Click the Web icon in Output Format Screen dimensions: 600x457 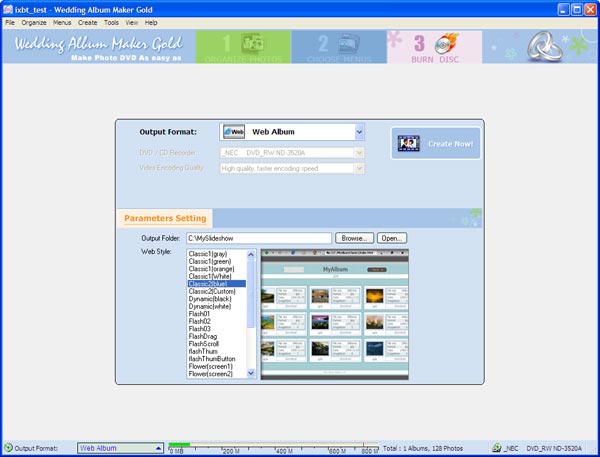234,132
